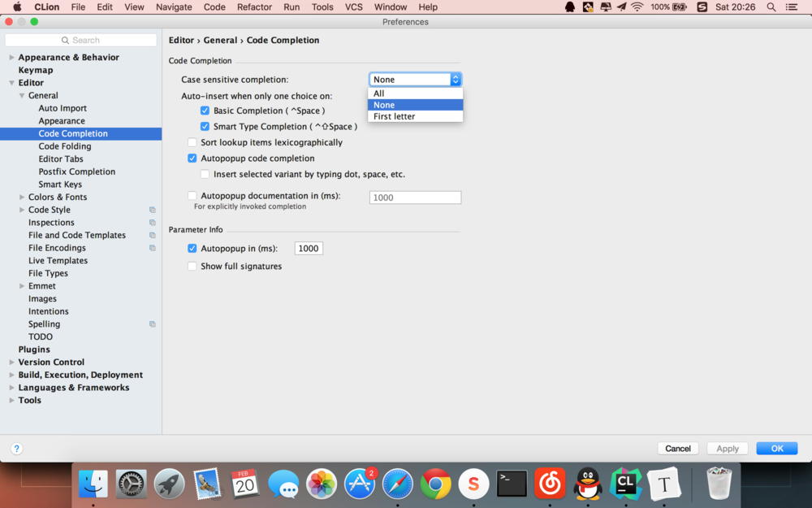Expand Code Style tree node
Screen dimensions: 812x508
22,210
